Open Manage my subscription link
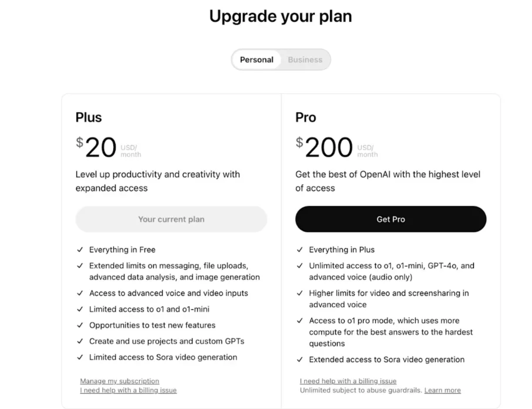The height and width of the screenshot is (409, 532). 119,381
